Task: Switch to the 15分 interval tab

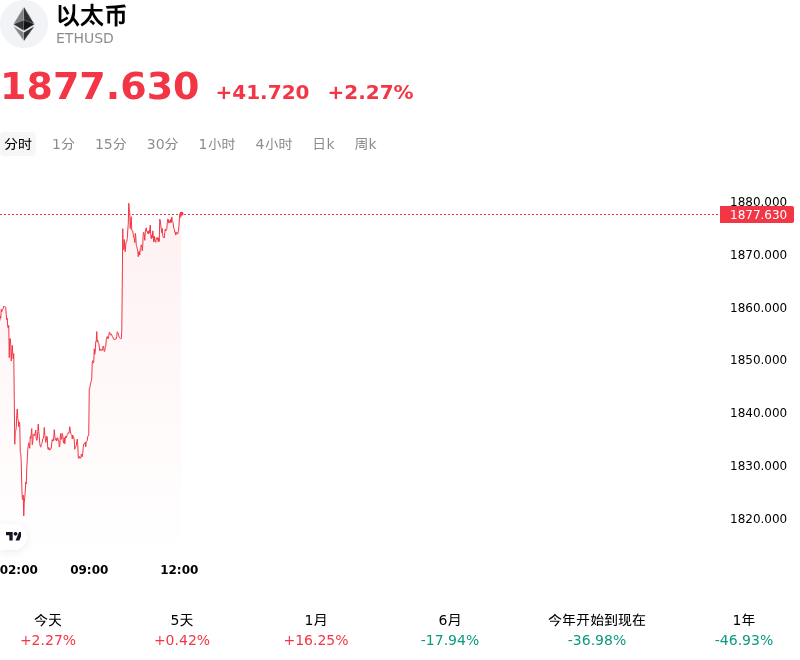Action: tap(111, 144)
